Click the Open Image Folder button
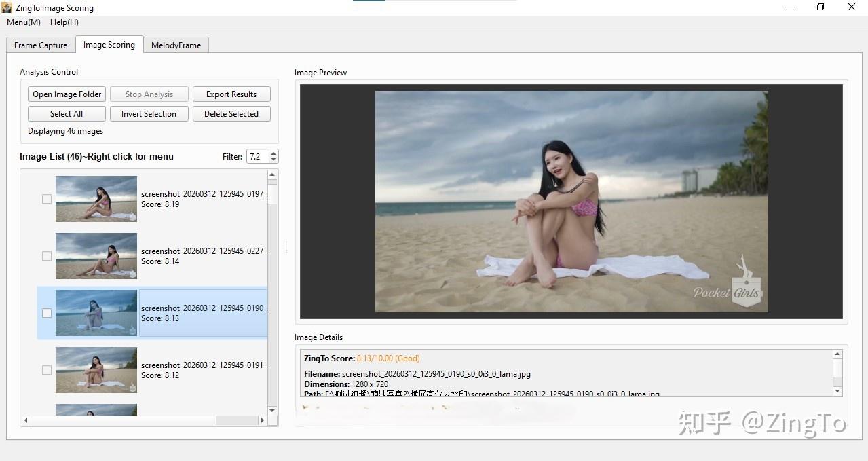Image resolution: width=868 pixels, height=461 pixels. [67, 94]
